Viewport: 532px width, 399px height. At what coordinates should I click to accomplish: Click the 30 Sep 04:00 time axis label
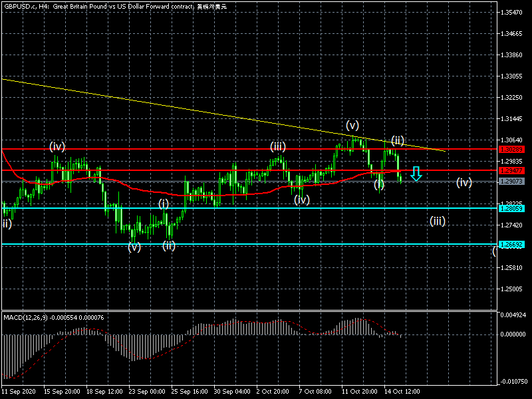232,392
